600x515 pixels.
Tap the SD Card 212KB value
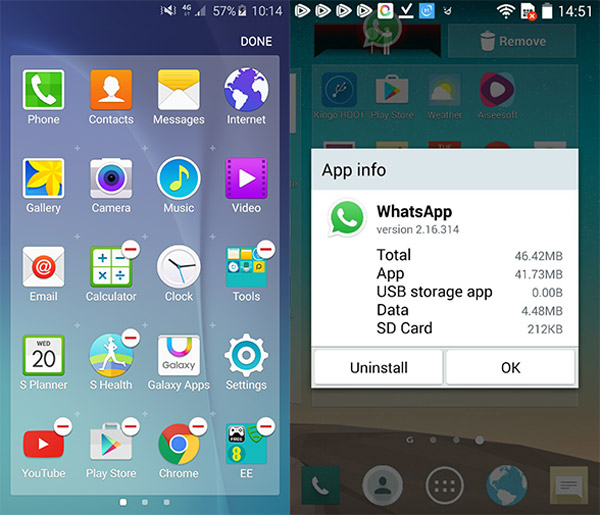(545, 329)
